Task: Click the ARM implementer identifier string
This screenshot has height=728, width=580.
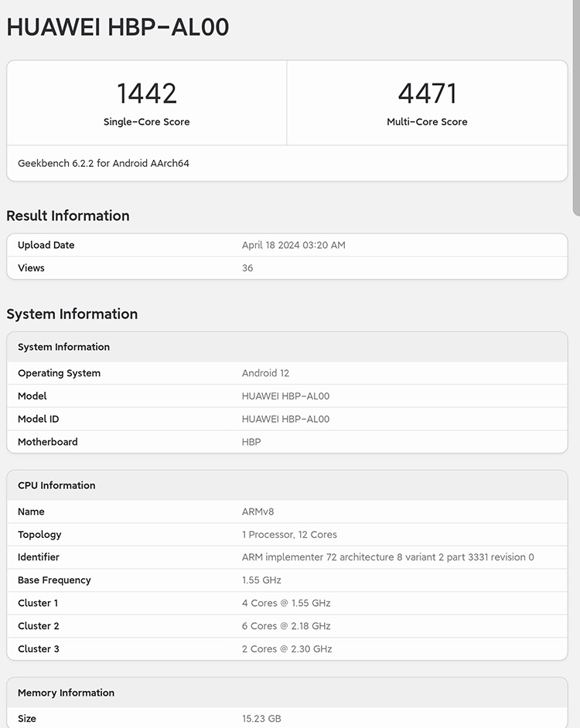Action: 387,557
